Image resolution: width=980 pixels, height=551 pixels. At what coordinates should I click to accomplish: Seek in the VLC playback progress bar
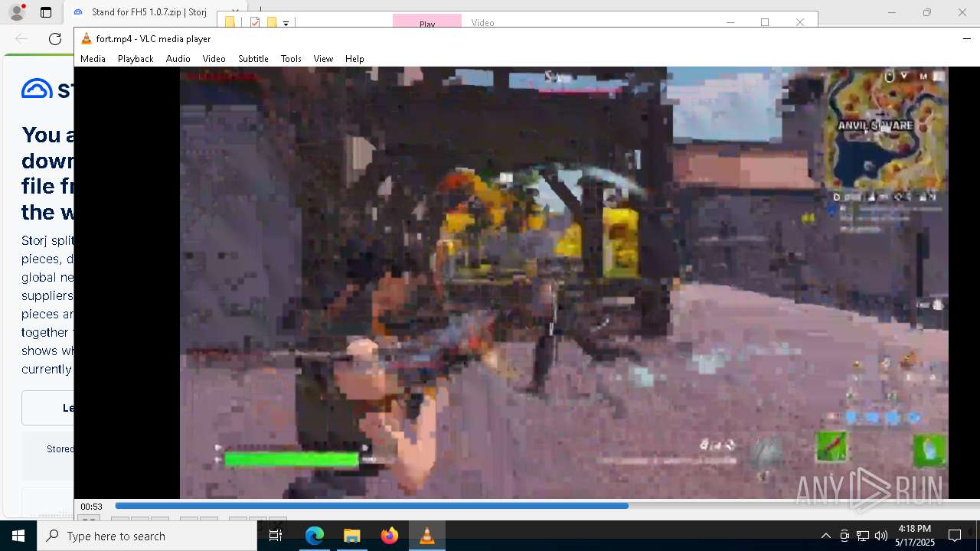(x=547, y=506)
